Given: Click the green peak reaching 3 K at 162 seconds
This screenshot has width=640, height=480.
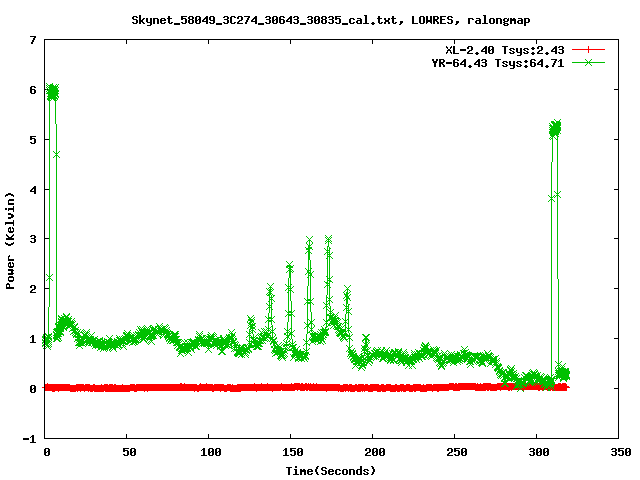Looking at the screenshot, I should click(x=309, y=241).
